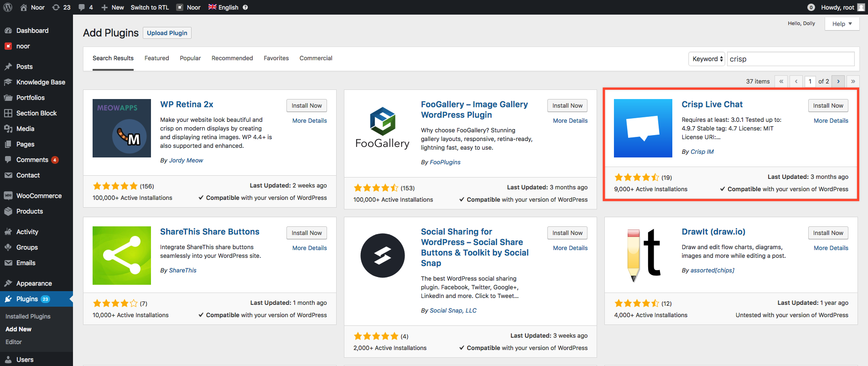Install the DrawIt (draw.io) plugin
The width and height of the screenshot is (868, 366).
tap(828, 233)
